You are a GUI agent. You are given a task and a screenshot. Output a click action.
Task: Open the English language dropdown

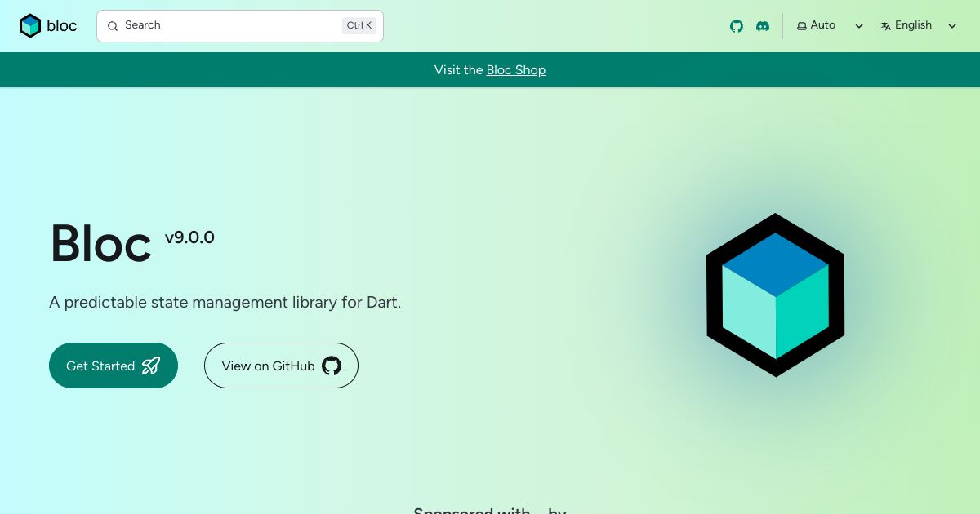(919, 26)
